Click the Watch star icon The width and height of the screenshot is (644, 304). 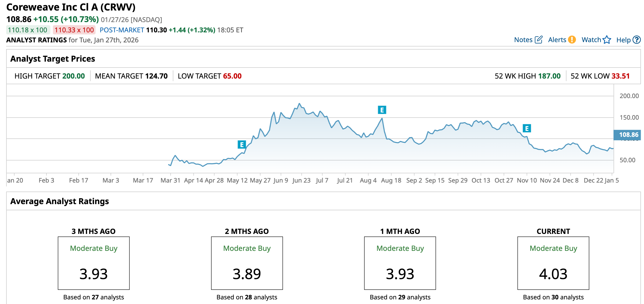(x=607, y=40)
